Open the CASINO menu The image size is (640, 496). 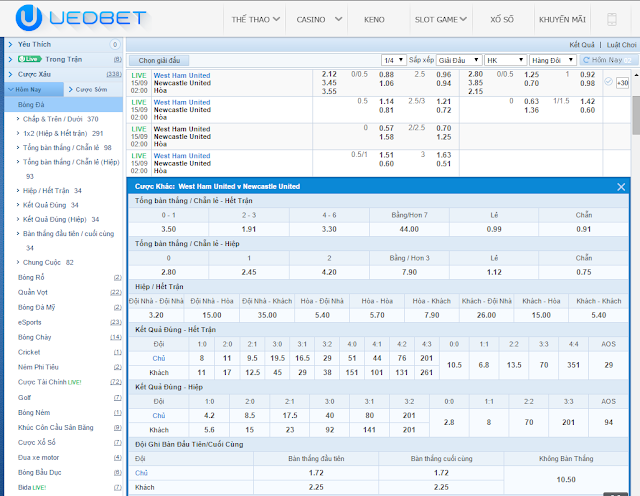318,19
